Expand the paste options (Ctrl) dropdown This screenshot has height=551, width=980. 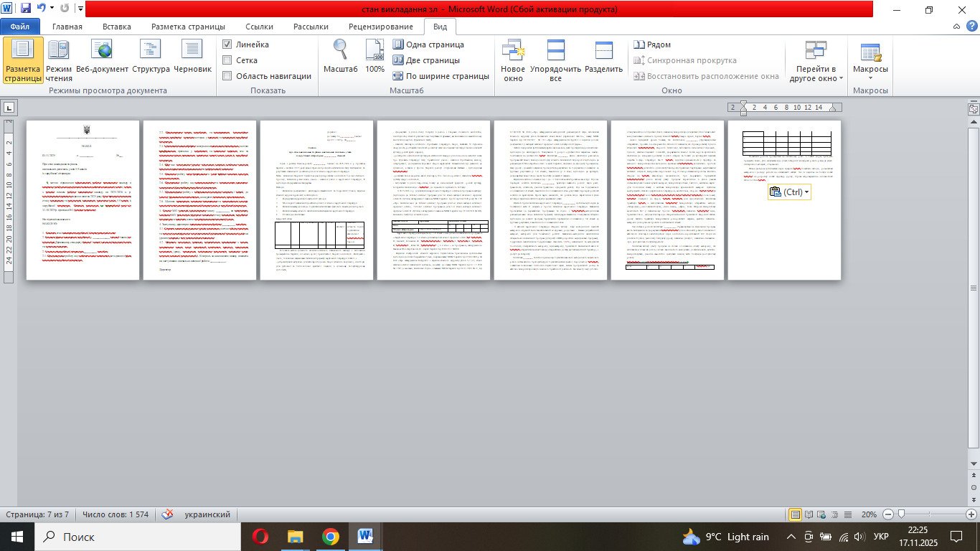pyautogui.click(x=807, y=192)
